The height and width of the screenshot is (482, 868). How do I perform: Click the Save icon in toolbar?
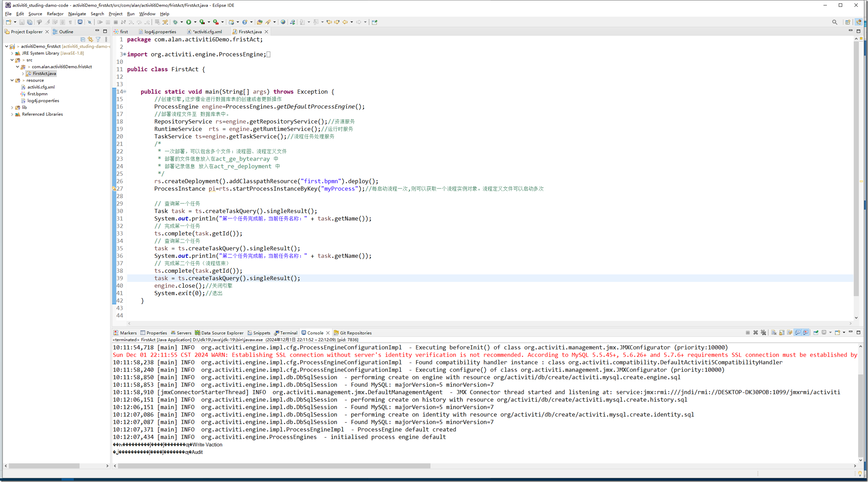22,22
